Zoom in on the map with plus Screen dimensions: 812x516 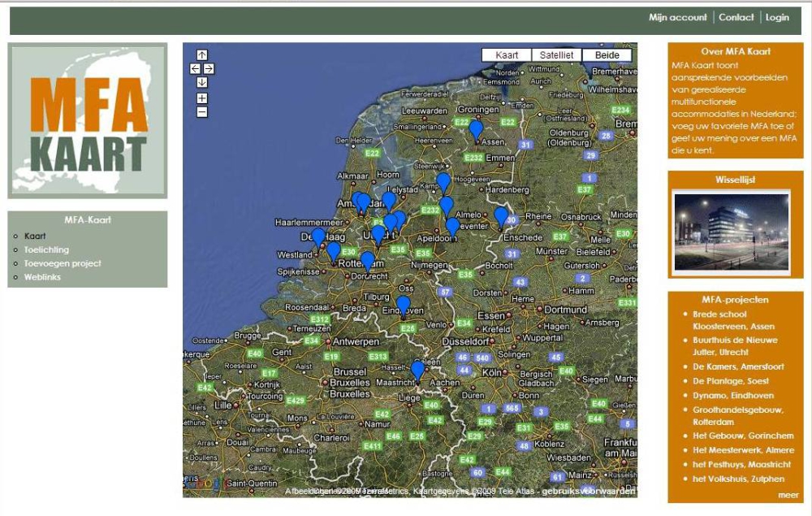click(x=202, y=98)
